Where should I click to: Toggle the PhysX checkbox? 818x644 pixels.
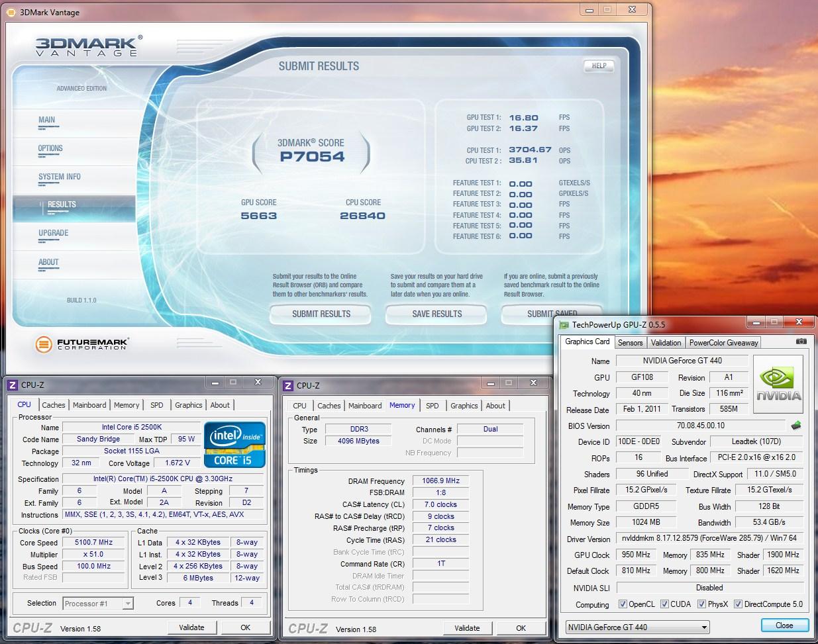pyautogui.click(x=701, y=604)
